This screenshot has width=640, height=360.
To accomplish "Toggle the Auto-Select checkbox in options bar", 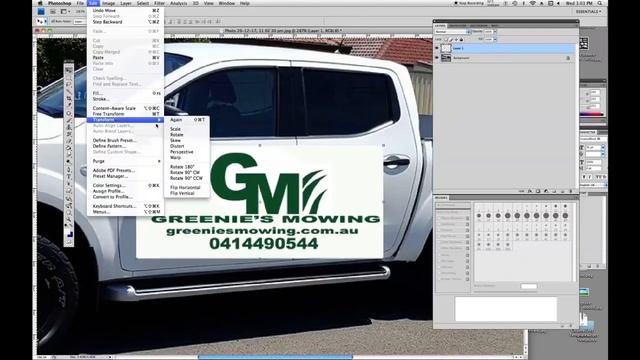I will (53, 21).
